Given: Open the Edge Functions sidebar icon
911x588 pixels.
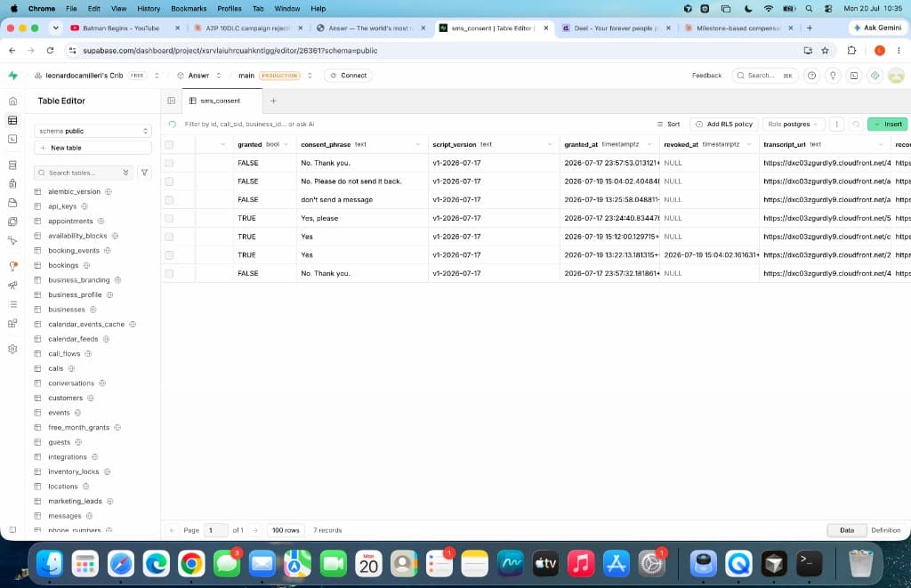Looking at the screenshot, I should point(12,222).
